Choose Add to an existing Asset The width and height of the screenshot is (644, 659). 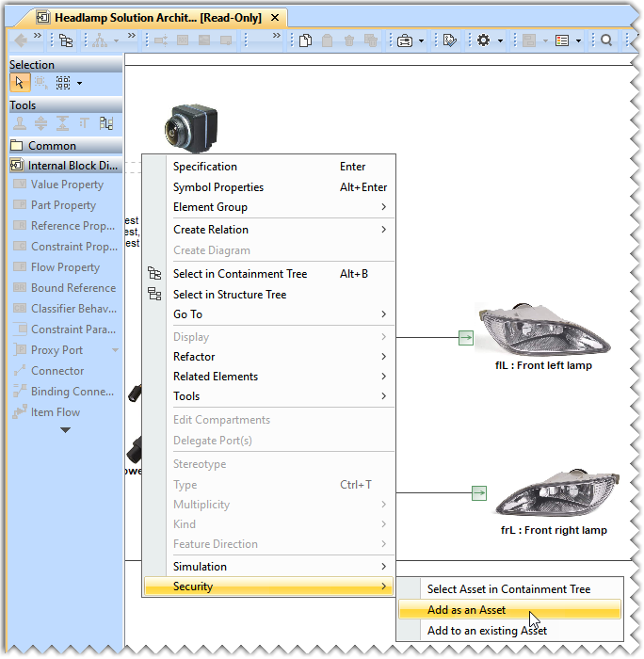pyautogui.click(x=486, y=631)
